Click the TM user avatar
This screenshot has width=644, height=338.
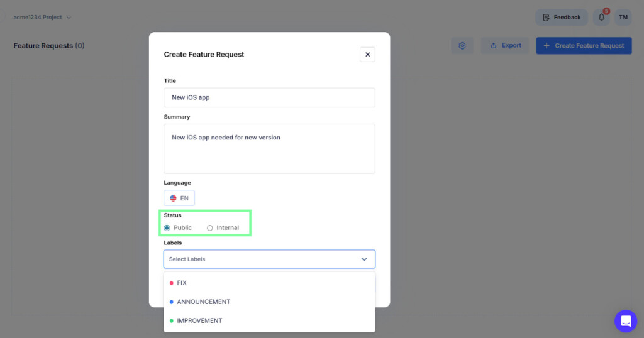623,18
